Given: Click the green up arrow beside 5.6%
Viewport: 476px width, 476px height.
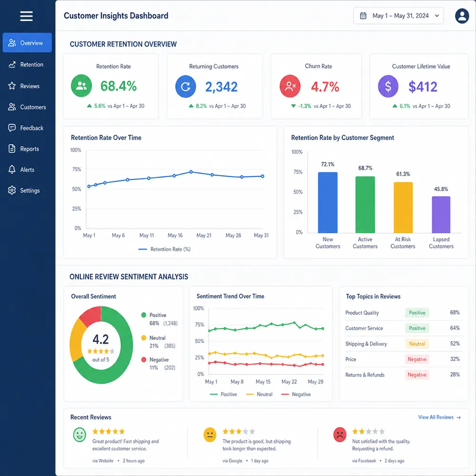Looking at the screenshot, I should 89,106.
